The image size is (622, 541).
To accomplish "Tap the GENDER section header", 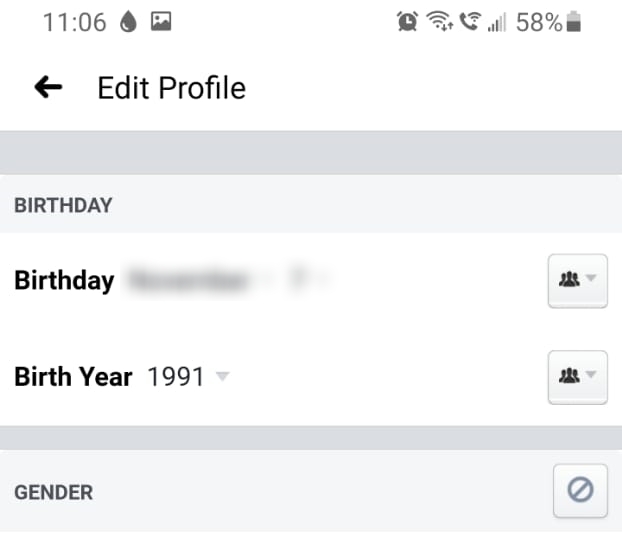I will coord(53,492).
